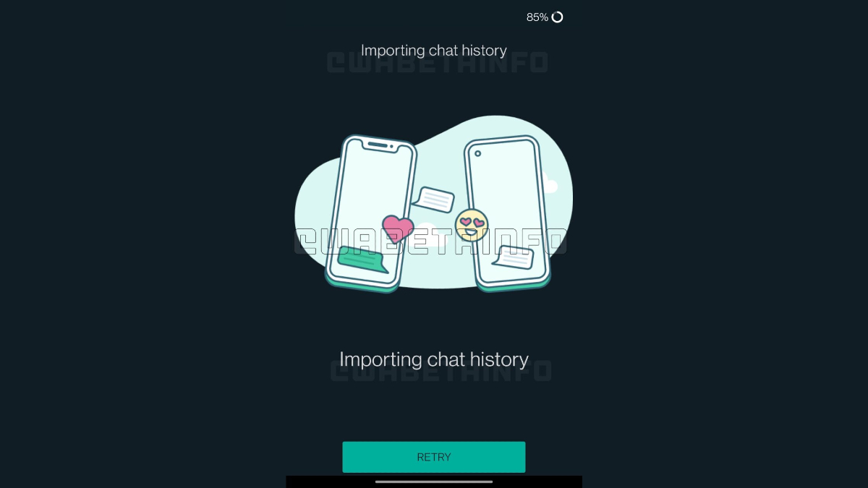Click the green chat bubble icon
Image resolution: width=868 pixels, height=488 pixels.
(363, 259)
